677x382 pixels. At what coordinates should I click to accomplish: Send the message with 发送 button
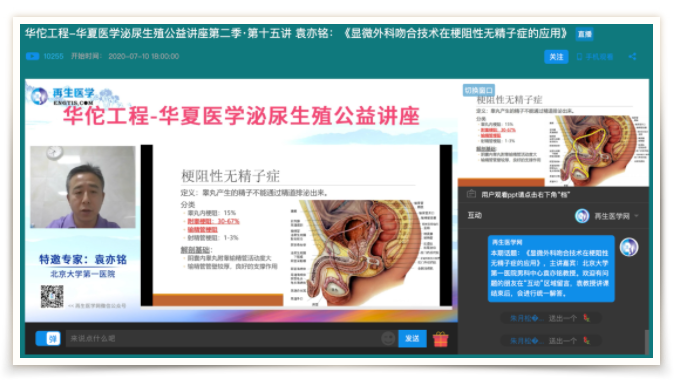pos(412,338)
